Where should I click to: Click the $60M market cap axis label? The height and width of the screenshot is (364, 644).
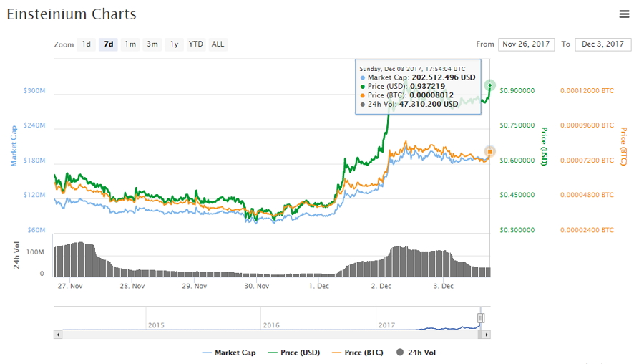click(x=36, y=230)
